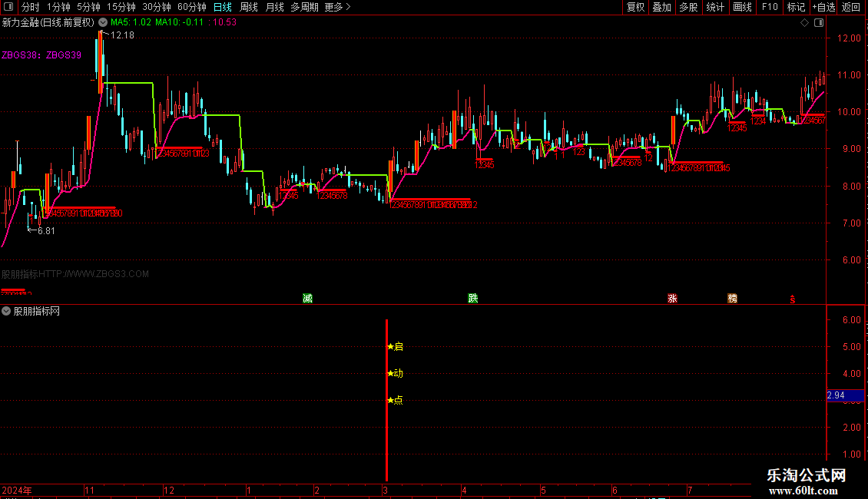Select the 1分钟 period tab
Image resolution: width=868 pixels, height=499 pixels.
coord(58,7)
